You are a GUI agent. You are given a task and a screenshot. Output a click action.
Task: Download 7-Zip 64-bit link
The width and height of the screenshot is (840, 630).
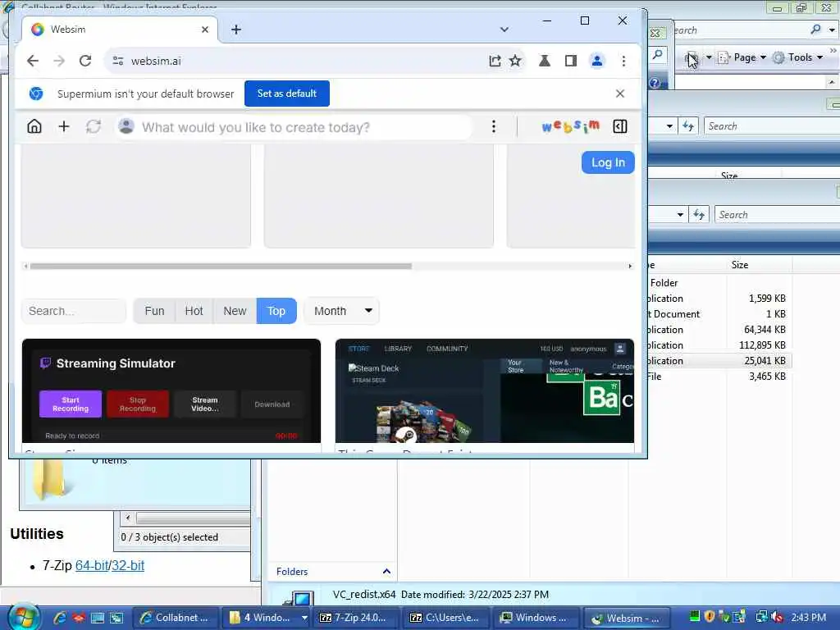tap(92, 565)
